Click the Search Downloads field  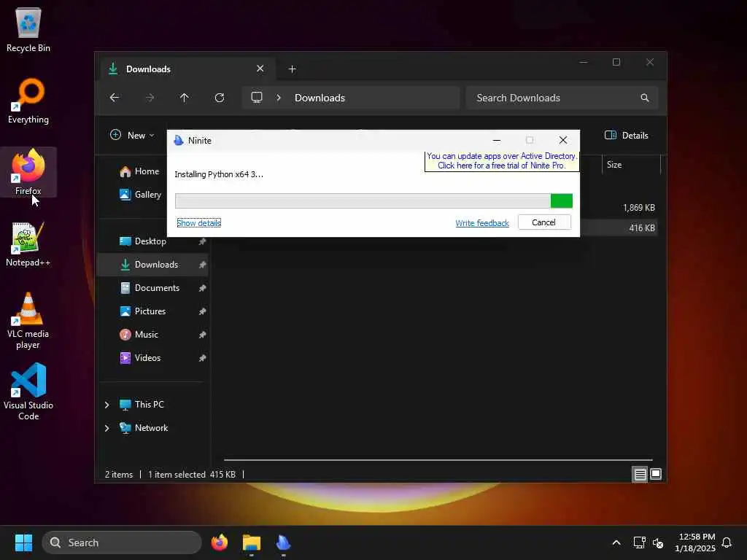(562, 98)
